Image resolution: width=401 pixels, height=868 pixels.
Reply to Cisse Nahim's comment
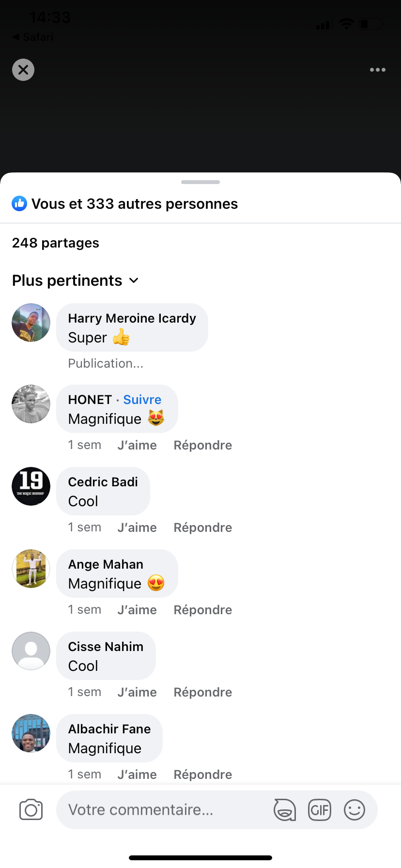pyautogui.click(x=203, y=692)
